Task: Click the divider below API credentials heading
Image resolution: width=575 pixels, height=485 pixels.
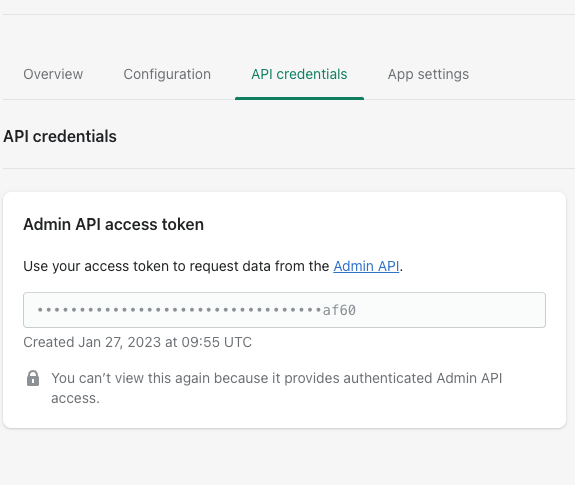Action: tap(289, 169)
